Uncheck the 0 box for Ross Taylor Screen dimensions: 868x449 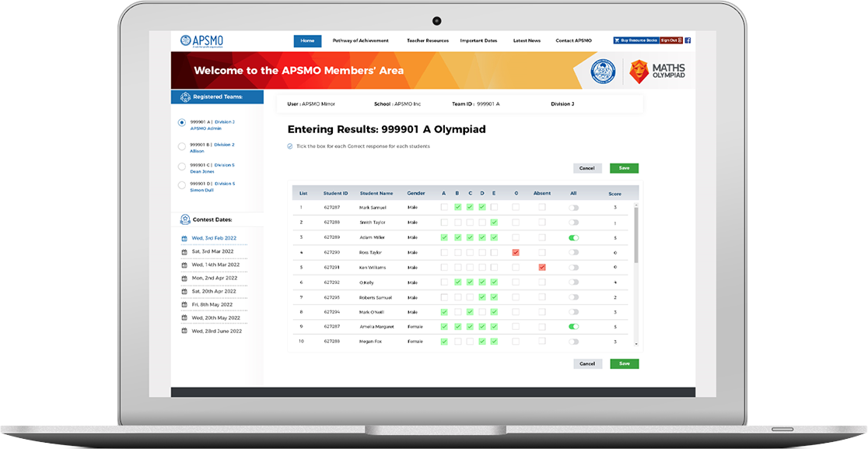click(x=515, y=252)
